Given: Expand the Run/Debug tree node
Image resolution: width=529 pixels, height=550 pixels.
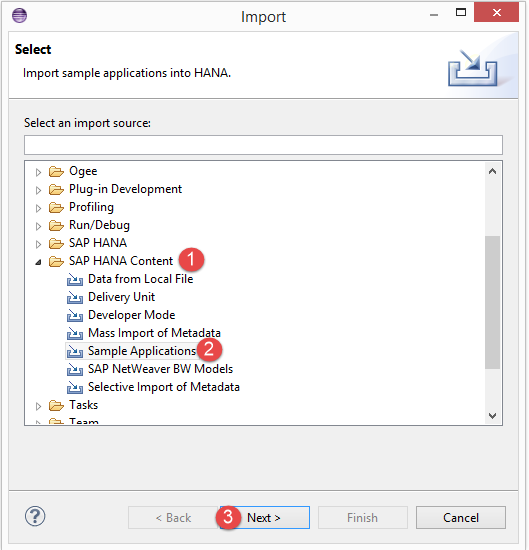Looking at the screenshot, I should pos(38,226).
